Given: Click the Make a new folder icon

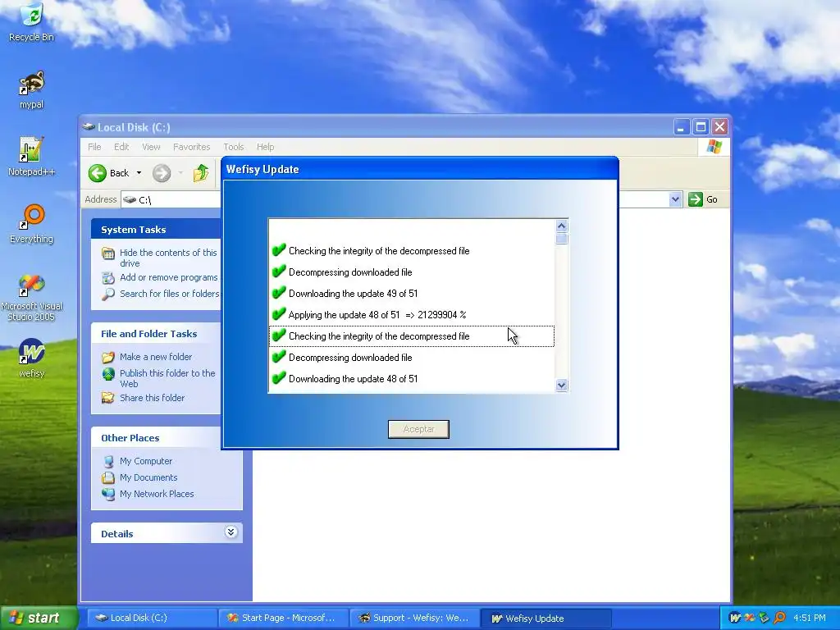Looking at the screenshot, I should coord(108,357).
